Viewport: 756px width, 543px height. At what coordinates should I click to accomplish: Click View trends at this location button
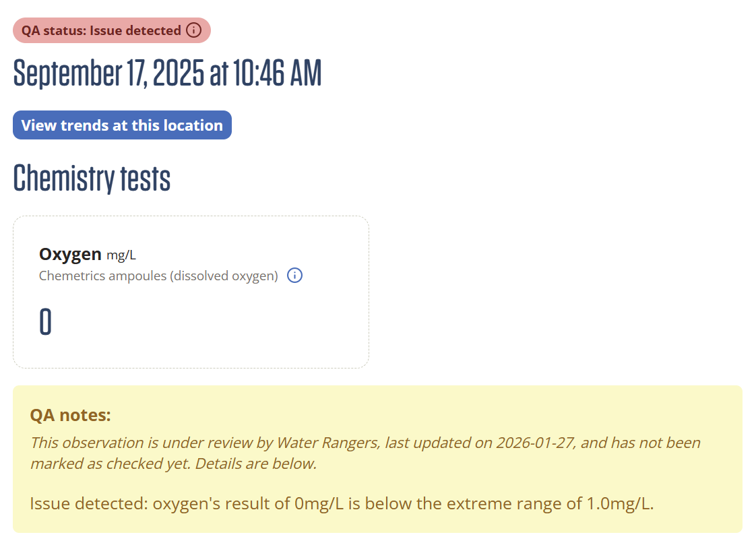point(122,125)
